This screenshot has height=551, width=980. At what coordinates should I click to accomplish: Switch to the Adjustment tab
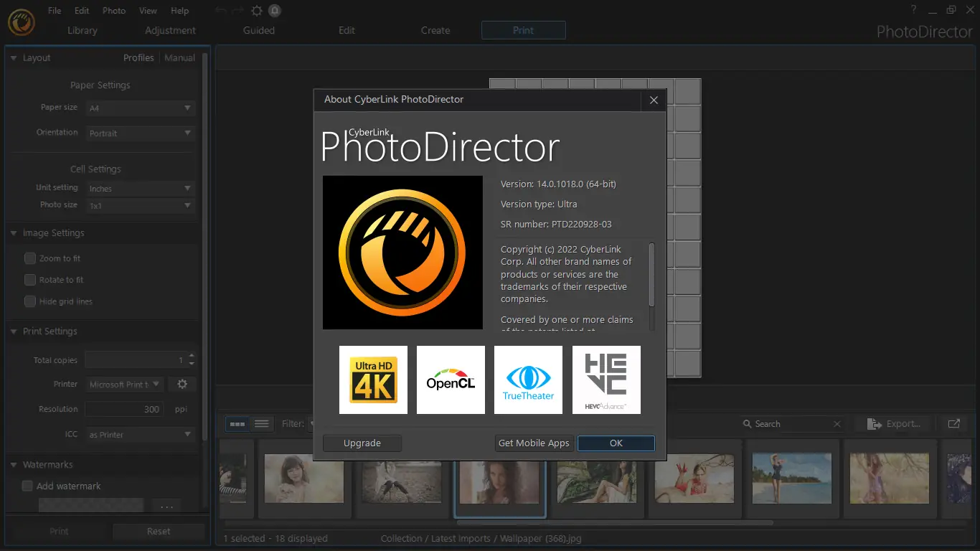(x=170, y=30)
